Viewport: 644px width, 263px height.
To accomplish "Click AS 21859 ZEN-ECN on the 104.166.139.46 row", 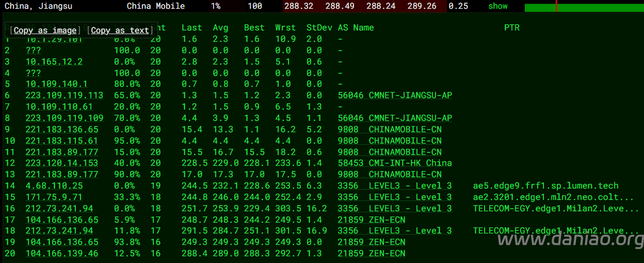I will click(371, 254).
